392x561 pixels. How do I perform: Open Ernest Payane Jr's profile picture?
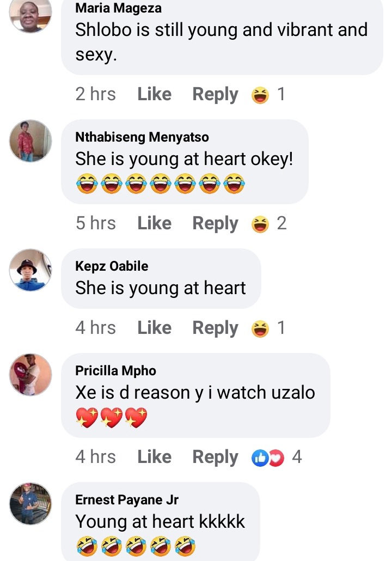(30, 504)
